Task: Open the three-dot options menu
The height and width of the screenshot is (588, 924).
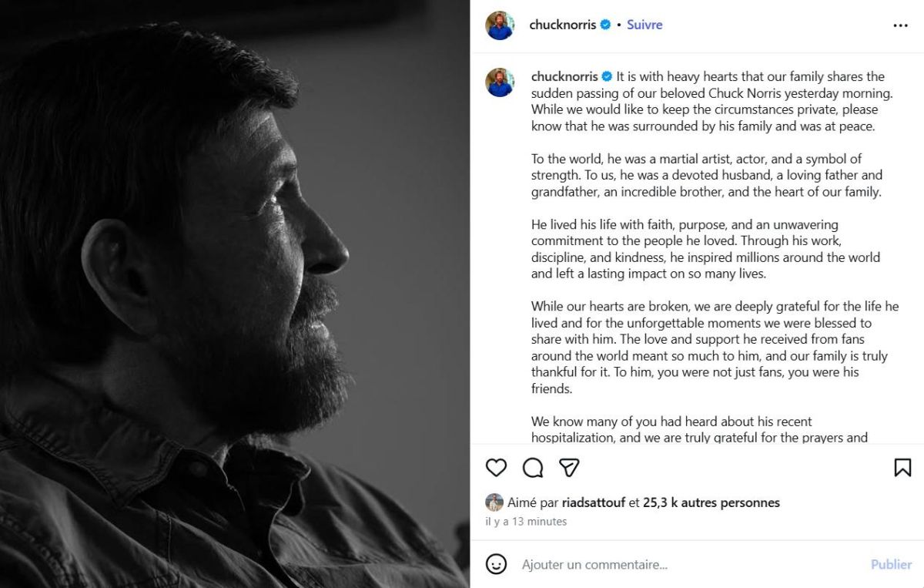Action: click(x=899, y=24)
